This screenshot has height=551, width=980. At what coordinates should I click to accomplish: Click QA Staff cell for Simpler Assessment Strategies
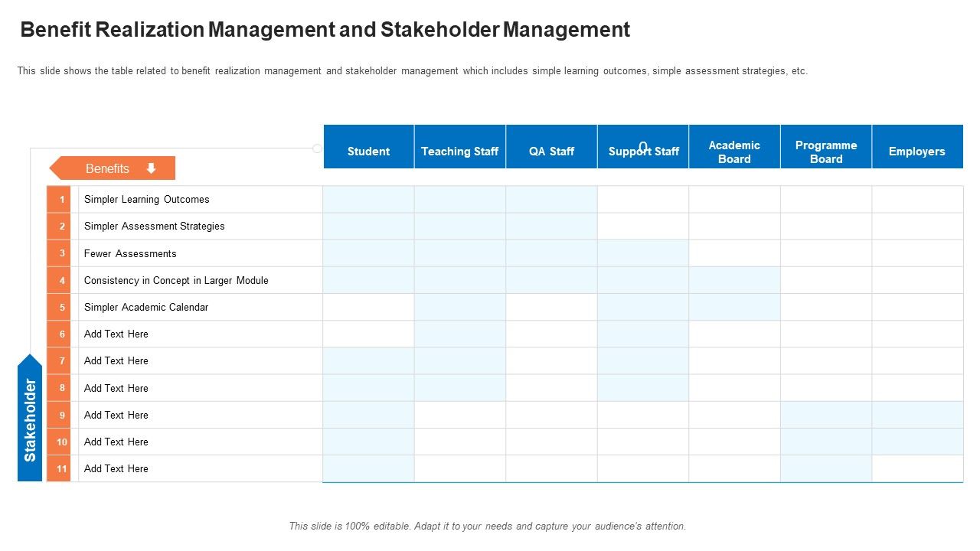point(551,227)
